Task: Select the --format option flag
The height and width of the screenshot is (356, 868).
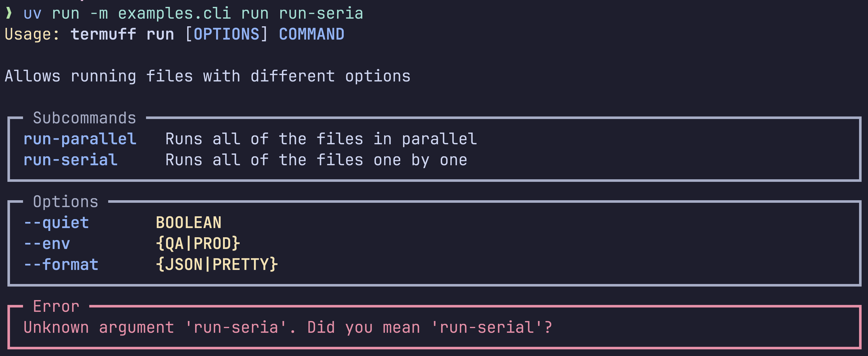Action: 61,265
